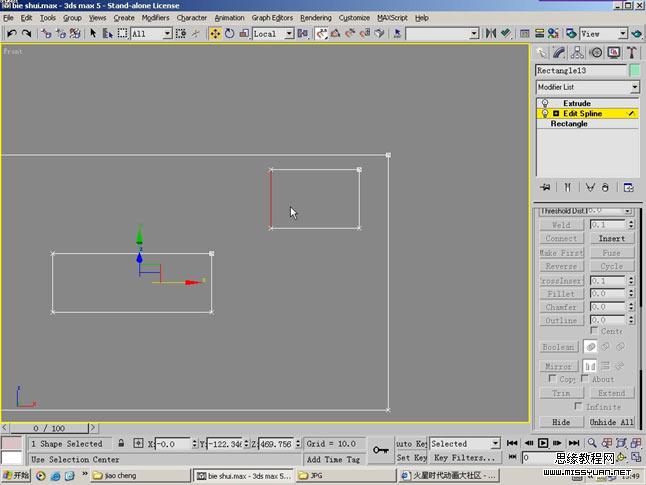Click Remove modifier from stack trash icon
Image resolution: width=646 pixels, height=485 pixels.
(605, 187)
